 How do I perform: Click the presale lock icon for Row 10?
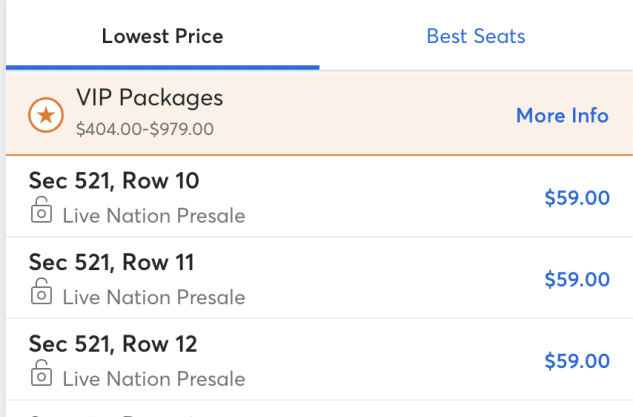[41, 211]
